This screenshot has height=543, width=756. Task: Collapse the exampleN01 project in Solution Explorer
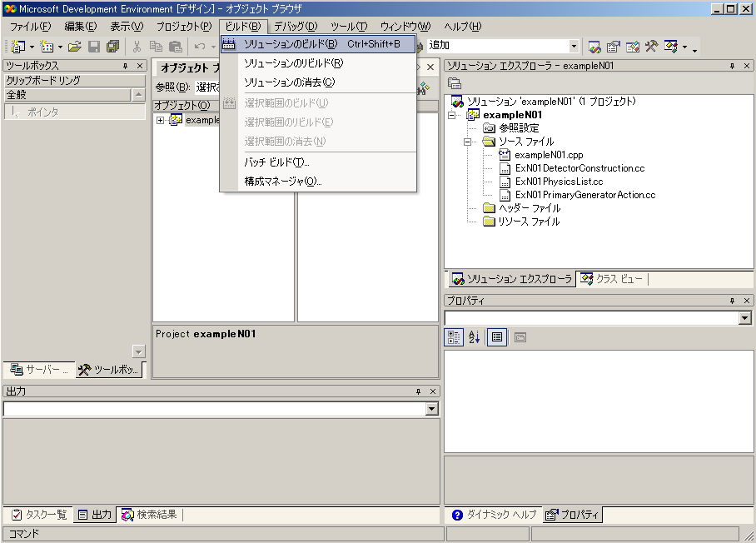click(x=452, y=115)
